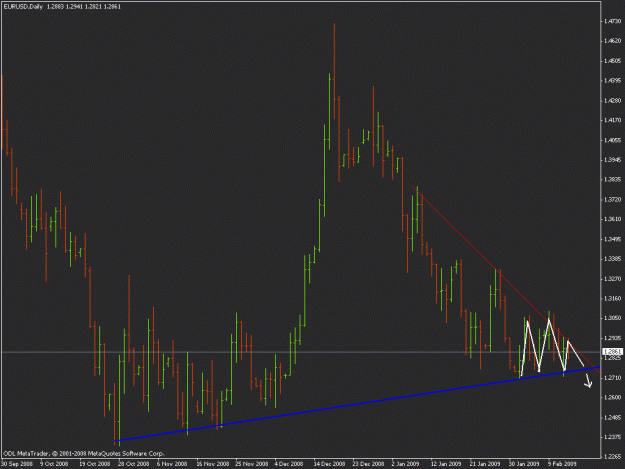The height and width of the screenshot is (469, 625).
Task: Click the '1.2710' price axis label
Action: coord(612,377)
